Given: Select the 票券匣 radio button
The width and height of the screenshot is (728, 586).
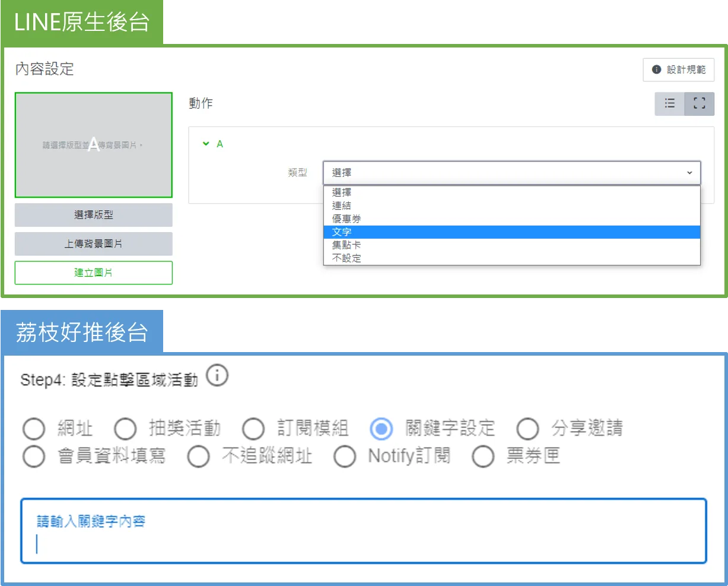Looking at the screenshot, I should click(x=483, y=456).
